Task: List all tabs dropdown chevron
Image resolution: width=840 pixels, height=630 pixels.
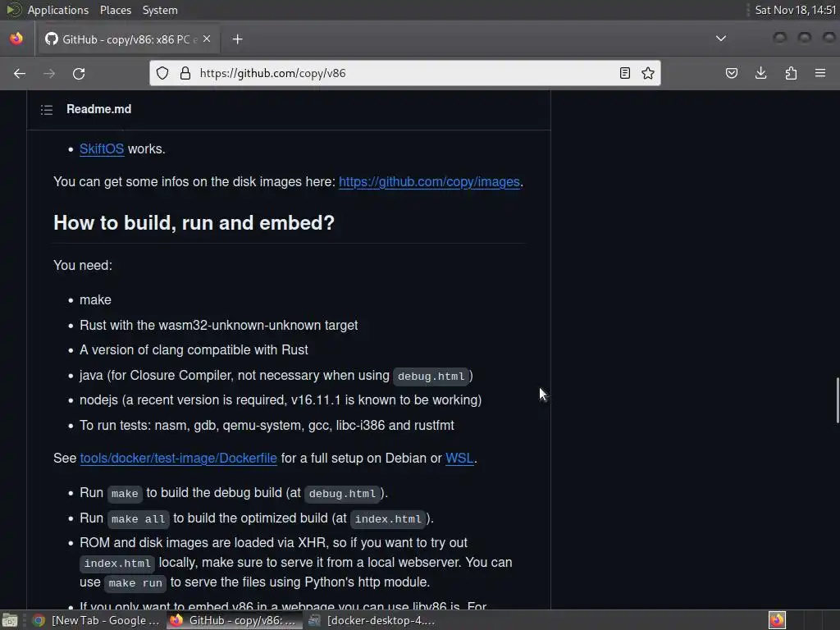Action: pos(721,39)
